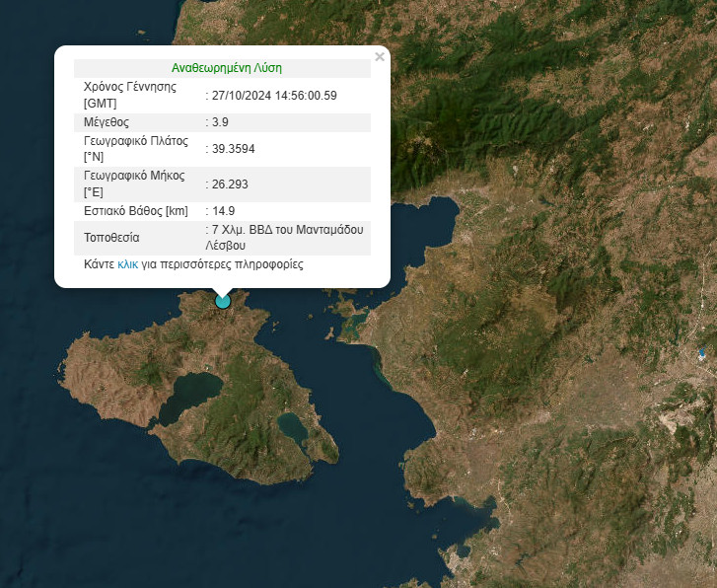Click the focal depth value 14.9
The width and height of the screenshot is (717, 588).
[223, 211]
